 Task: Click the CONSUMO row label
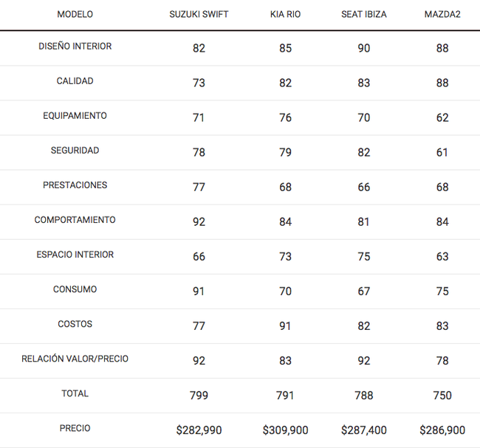tap(75, 289)
